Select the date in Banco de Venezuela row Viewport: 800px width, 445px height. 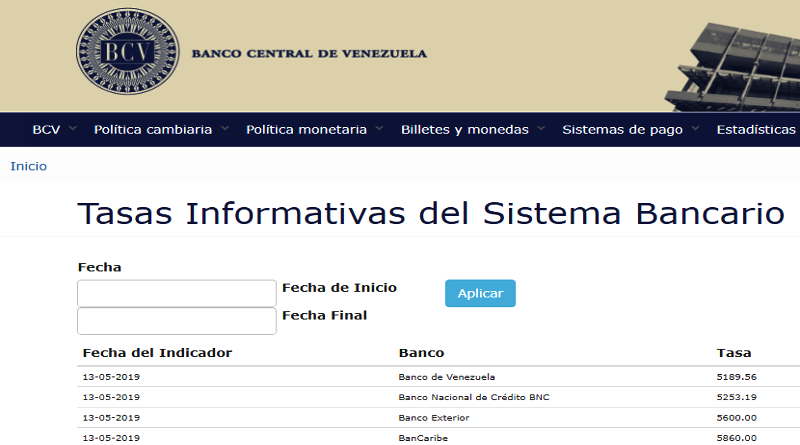pos(111,377)
